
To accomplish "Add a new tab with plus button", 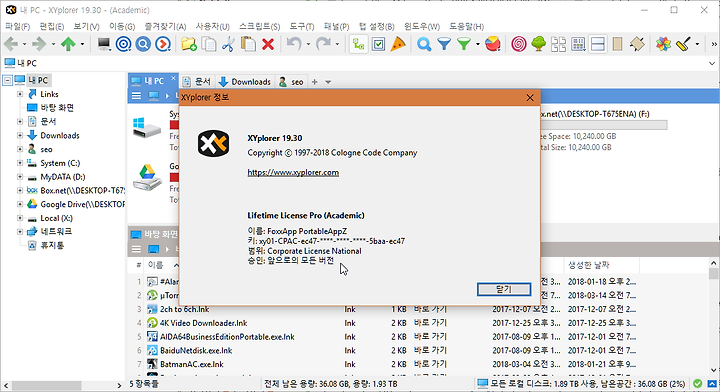I will click(x=315, y=82).
